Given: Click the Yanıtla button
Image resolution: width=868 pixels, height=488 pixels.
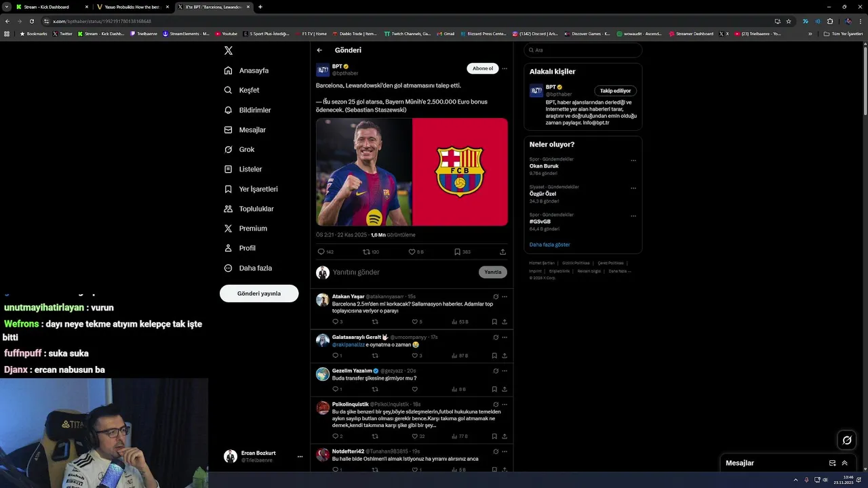Looking at the screenshot, I should tap(493, 272).
